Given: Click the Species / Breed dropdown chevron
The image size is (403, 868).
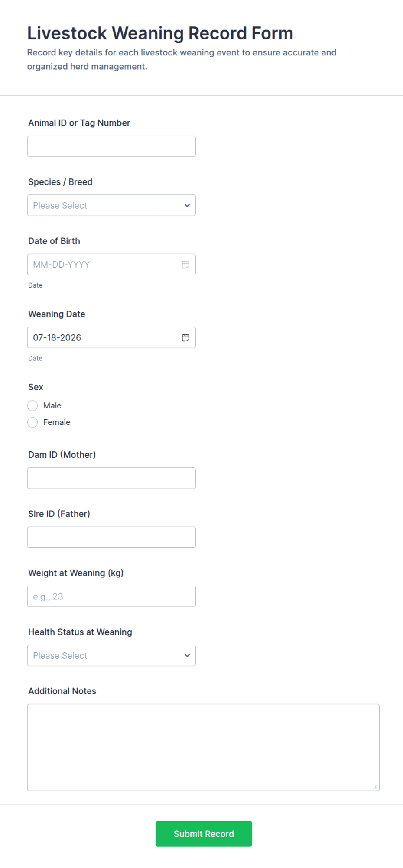Looking at the screenshot, I should (187, 205).
